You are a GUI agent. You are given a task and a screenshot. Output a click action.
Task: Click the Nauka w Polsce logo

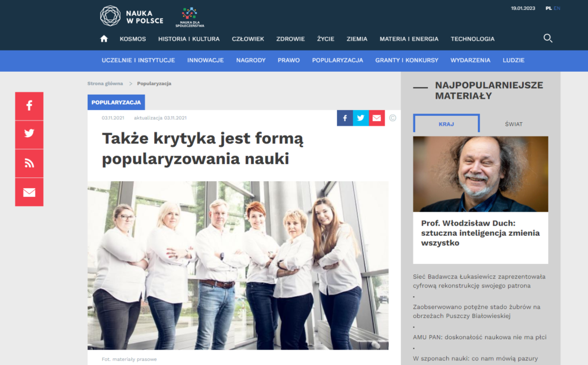pyautogui.click(x=131, y=16)
